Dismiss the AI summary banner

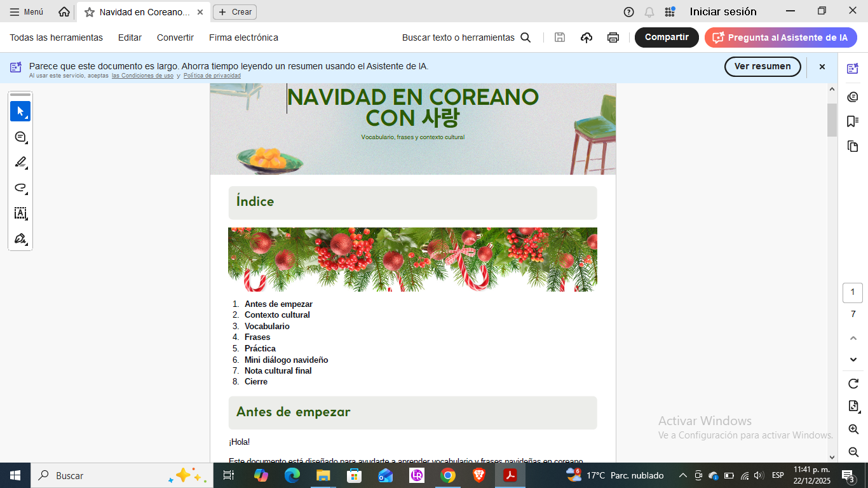(822, 67)
